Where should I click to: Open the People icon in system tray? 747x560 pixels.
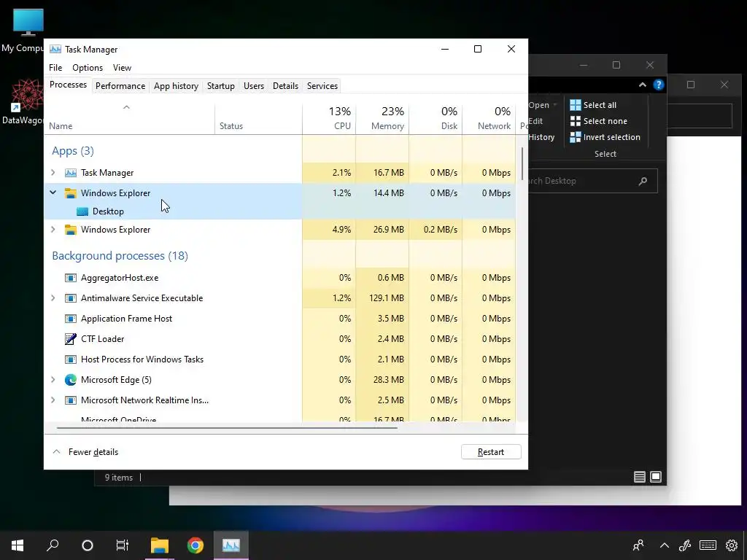[638, 545]
